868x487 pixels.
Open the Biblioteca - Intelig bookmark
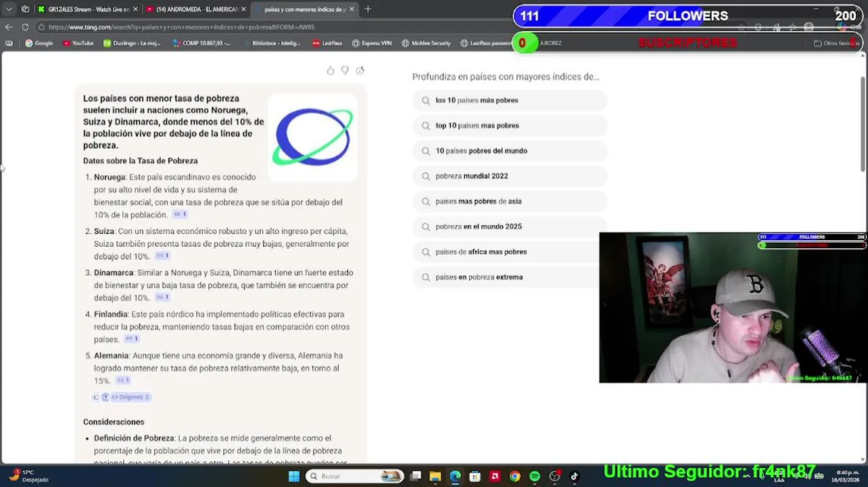point(271,43)
